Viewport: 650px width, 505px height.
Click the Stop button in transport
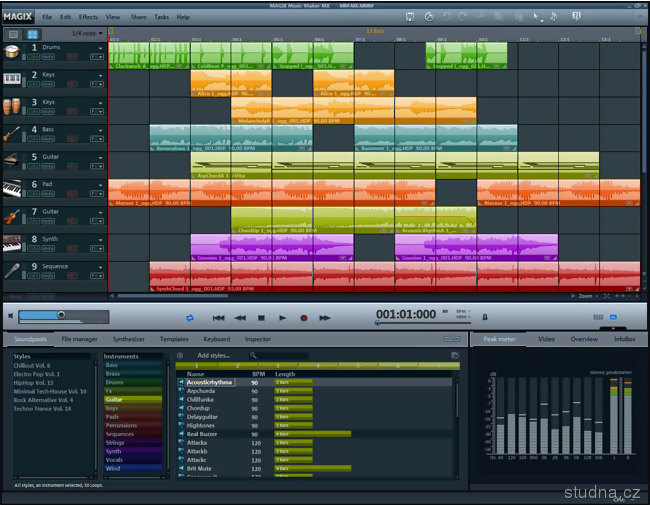coord(261,317)
